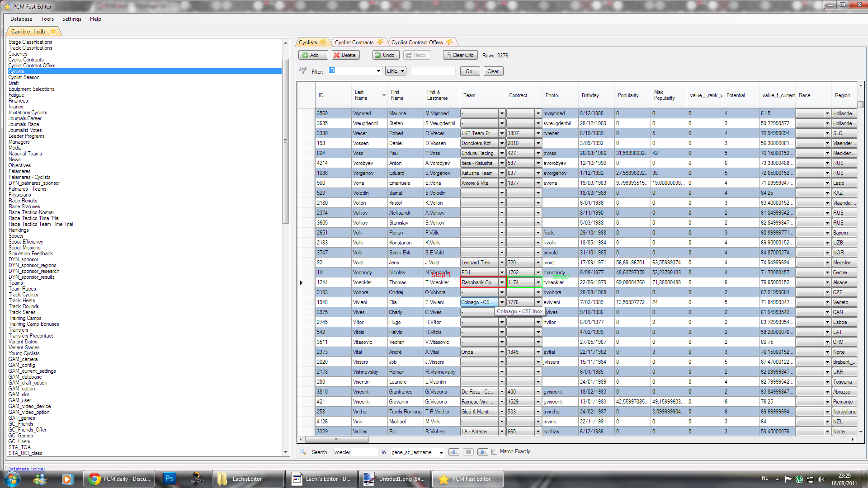Image resolution: width=868 pixels, height=488 pixels.
Task: Open the Tools menu
Action: 47,19
